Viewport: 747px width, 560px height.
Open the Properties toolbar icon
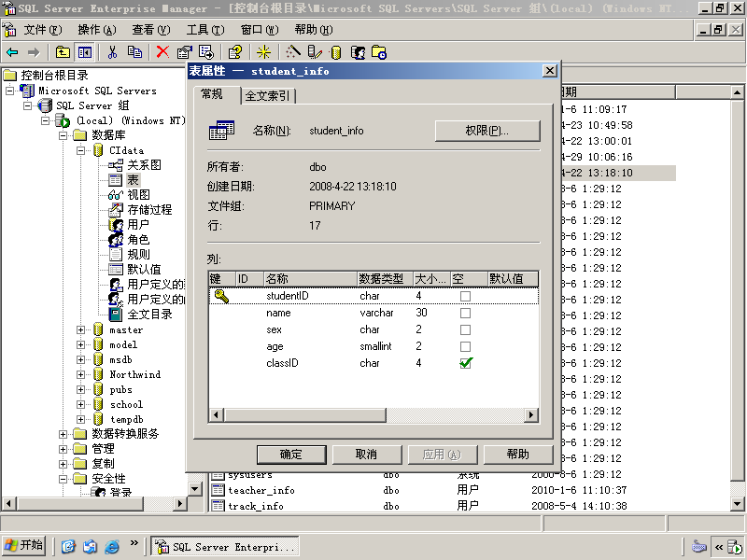pos(184,52)
